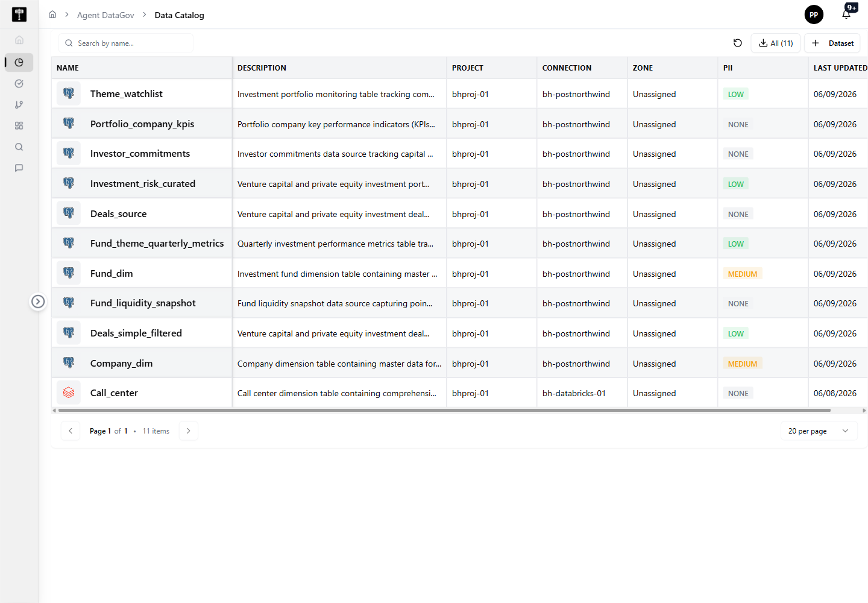
Task: Click the LOW PII badge for Theme_watchlist
Action: tap(736, 94)
